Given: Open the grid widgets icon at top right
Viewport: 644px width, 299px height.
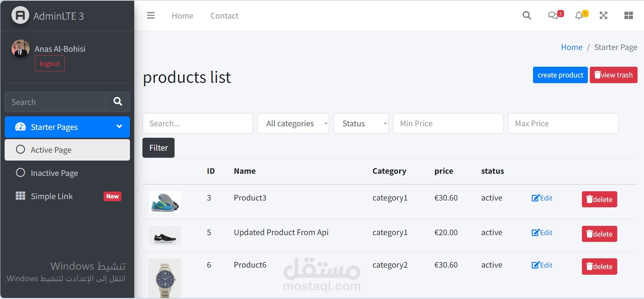Looking at the screenshot, I should pos(629,15).
